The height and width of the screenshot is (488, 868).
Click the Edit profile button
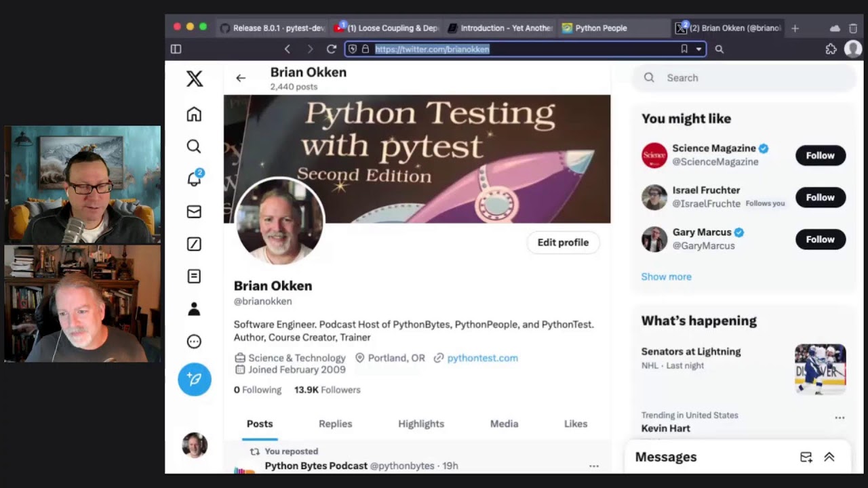[x=563, y=242]
